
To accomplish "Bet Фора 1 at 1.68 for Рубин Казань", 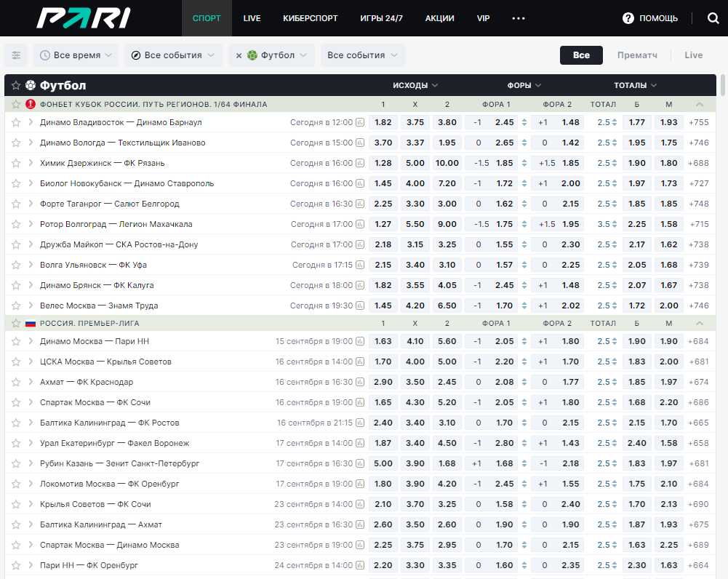I will 492,463.
